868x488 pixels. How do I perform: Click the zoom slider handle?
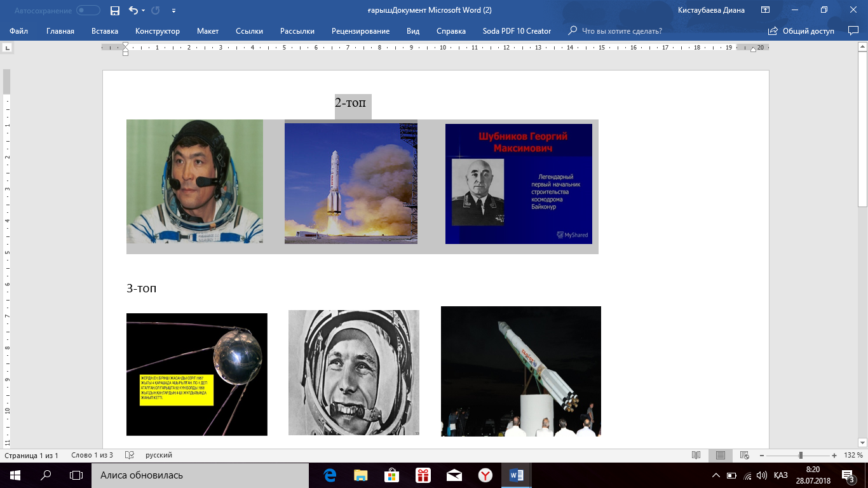[x=801, y=456]
